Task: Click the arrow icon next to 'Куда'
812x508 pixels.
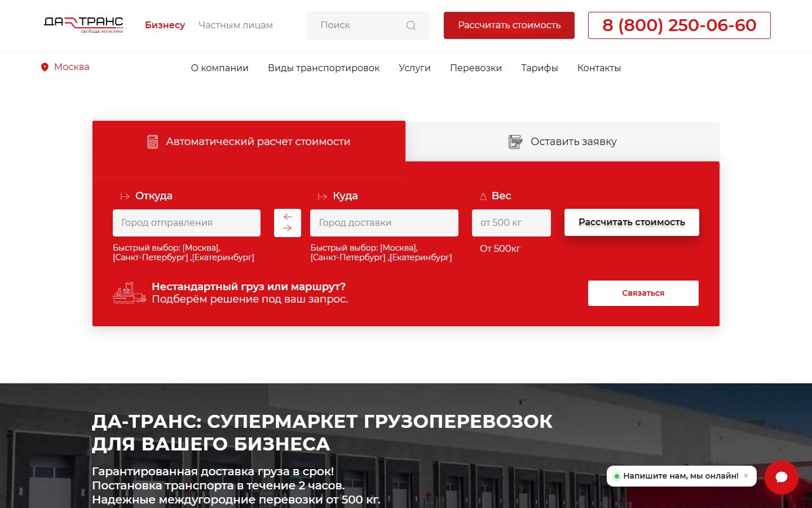Action: 323,196
